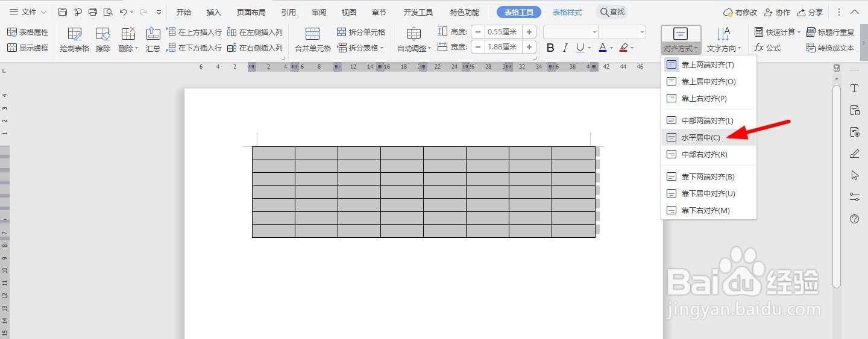The image size is (868, 339).
Task: Choose 靠下居中对齐(U) alignment
Action: point(708,193)
